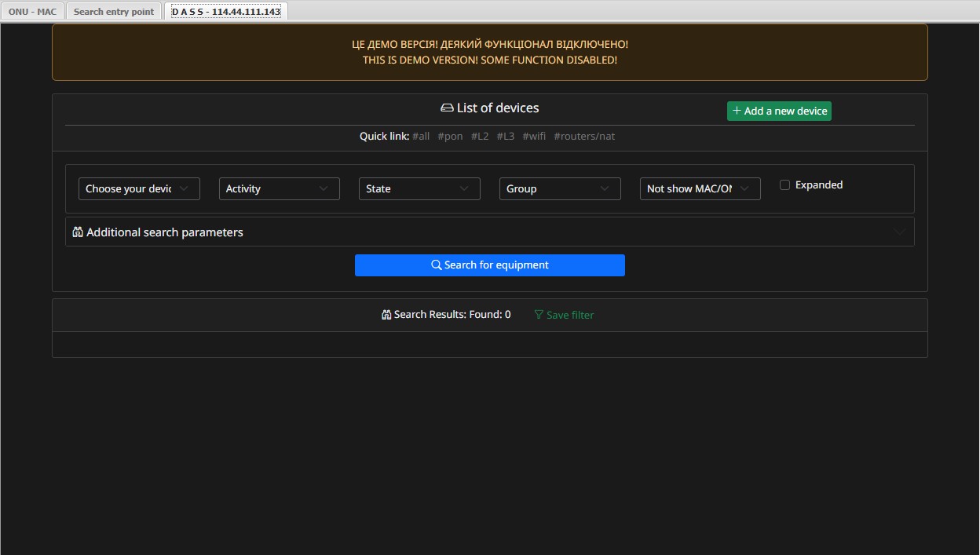Screen dimensions: 980x555
Task: Open the Activity dropdown
Action: pos(279,189)
